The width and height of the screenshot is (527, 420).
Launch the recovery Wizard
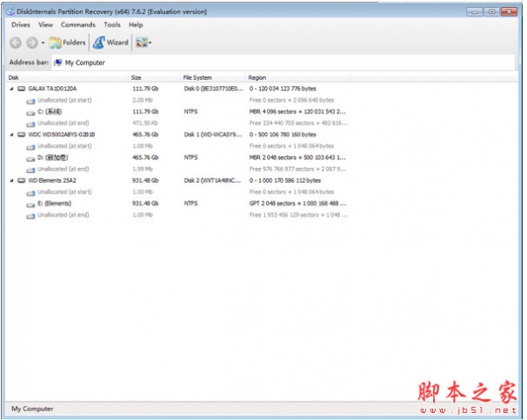point(111,42)
